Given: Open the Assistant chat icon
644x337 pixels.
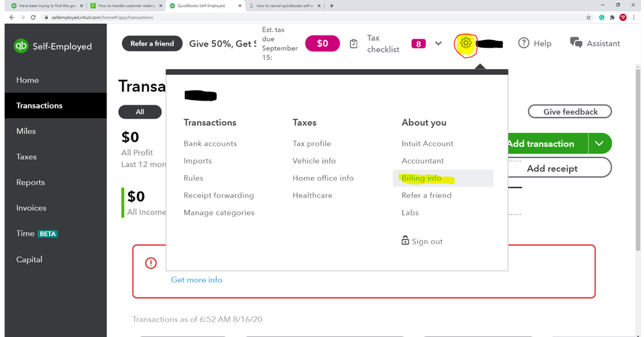Looking at the screenshot, I should click(576, 43).
